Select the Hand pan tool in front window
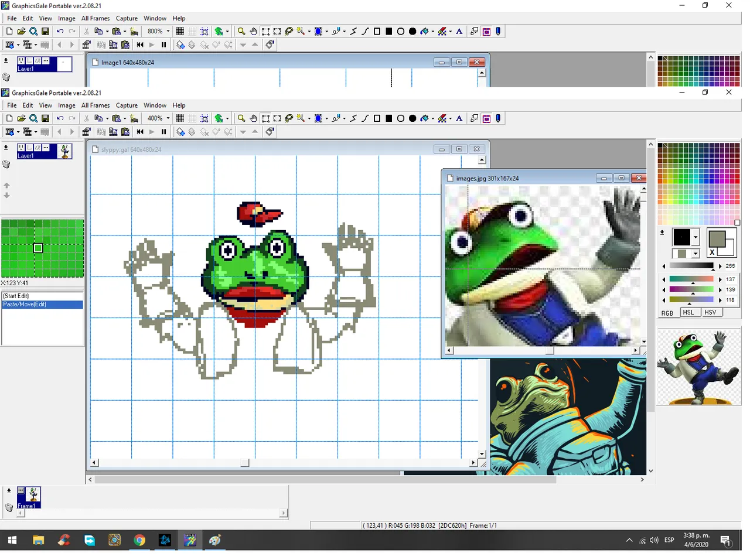This screenshot has height=560, width=750. tap(253, 118)
